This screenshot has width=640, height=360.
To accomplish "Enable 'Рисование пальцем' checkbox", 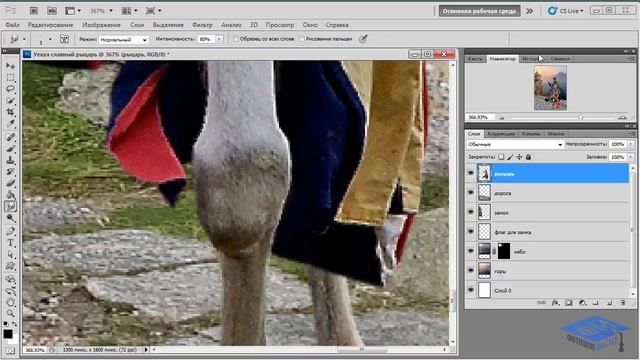I will pos(302,39).
